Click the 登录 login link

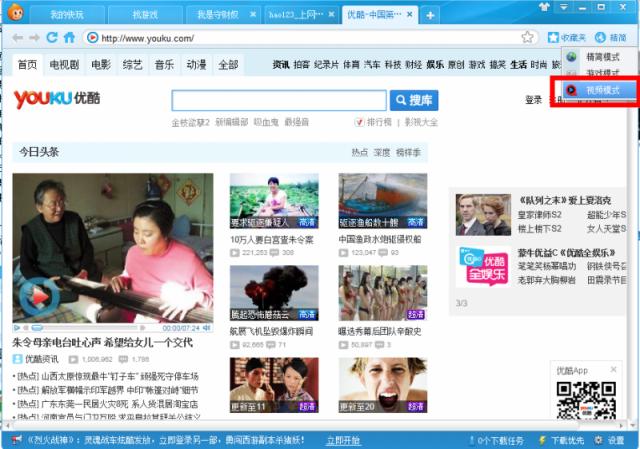(533, 100)
